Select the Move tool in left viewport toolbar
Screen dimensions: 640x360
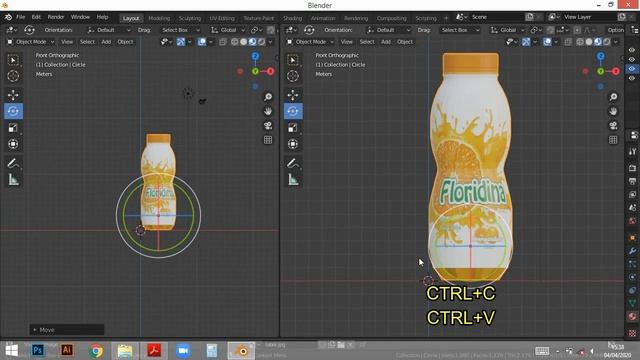pyautogui.click(x=13, y=95)
